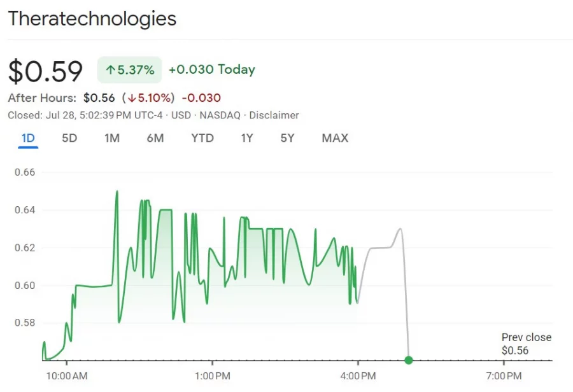
Task: Open the YTD performance view
Action: (x=202, y=137)
